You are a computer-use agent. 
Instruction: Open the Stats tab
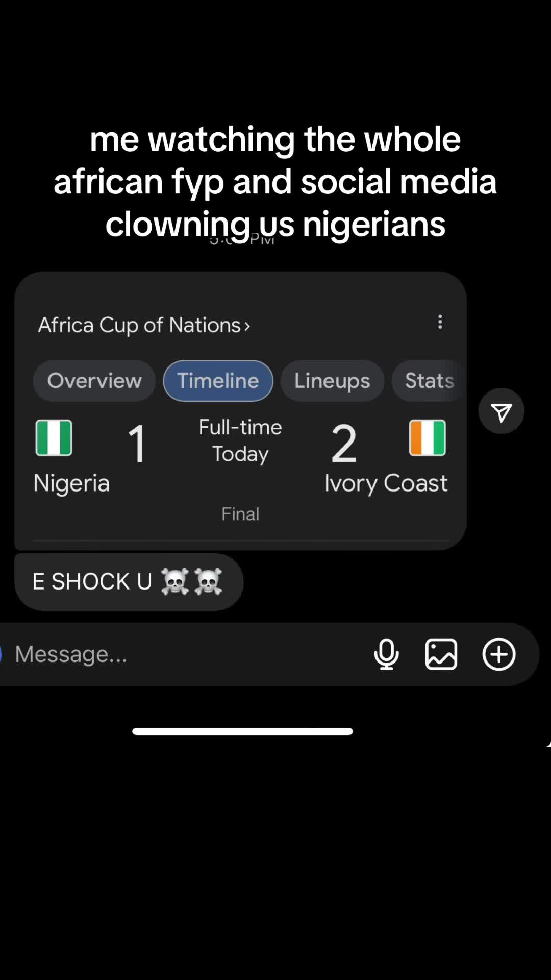(429, 381)
